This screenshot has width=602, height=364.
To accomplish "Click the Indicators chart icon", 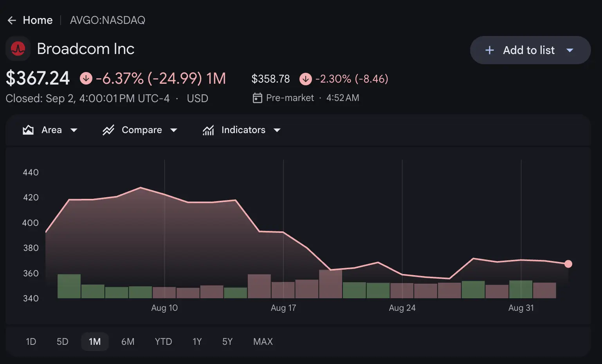I will (208, 130).
